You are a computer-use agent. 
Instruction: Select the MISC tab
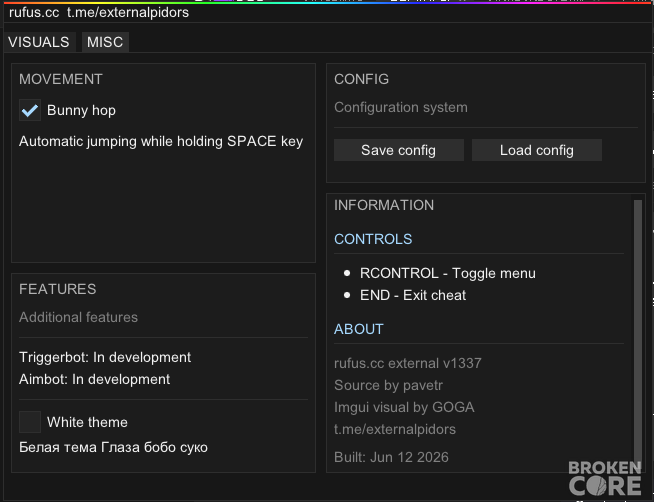pyautogui.click(x=105, y=42)
